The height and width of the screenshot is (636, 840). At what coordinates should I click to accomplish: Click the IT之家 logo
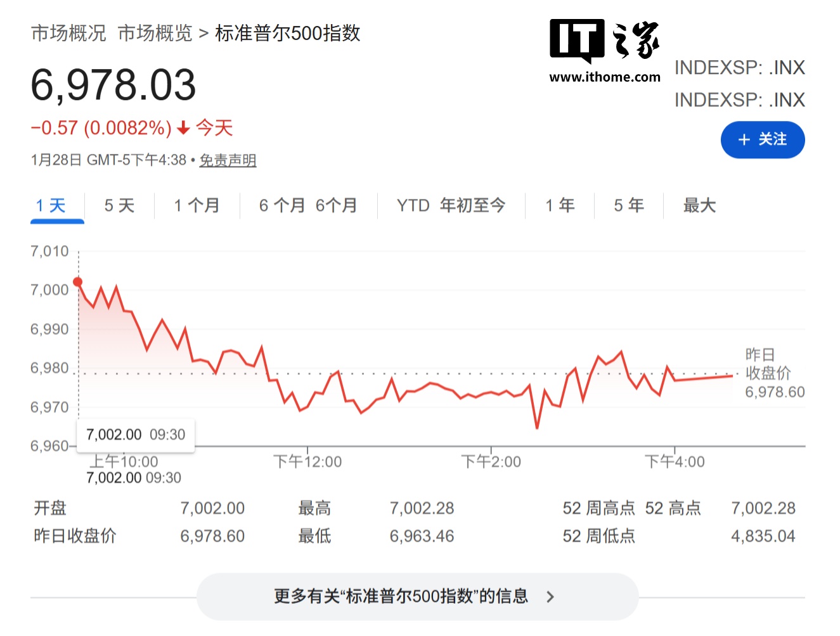click(604, 44)
